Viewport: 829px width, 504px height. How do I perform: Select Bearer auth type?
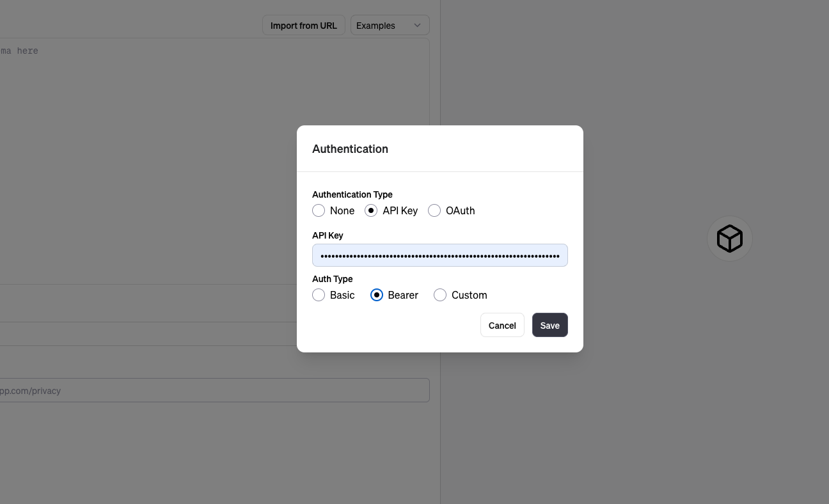click(377, 295)
